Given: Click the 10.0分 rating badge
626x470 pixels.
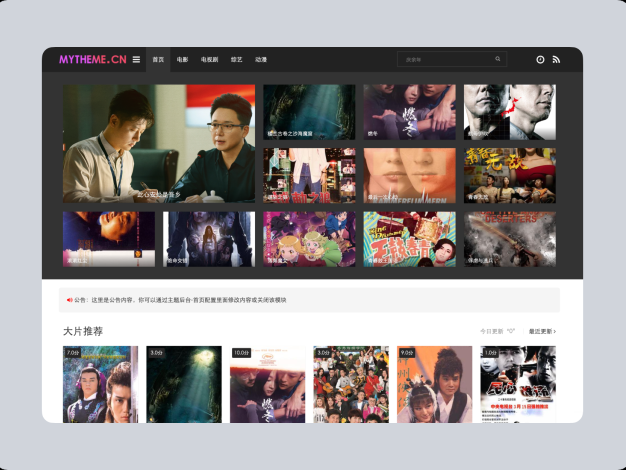Looking at the screenshot, I should coord(242,353).
